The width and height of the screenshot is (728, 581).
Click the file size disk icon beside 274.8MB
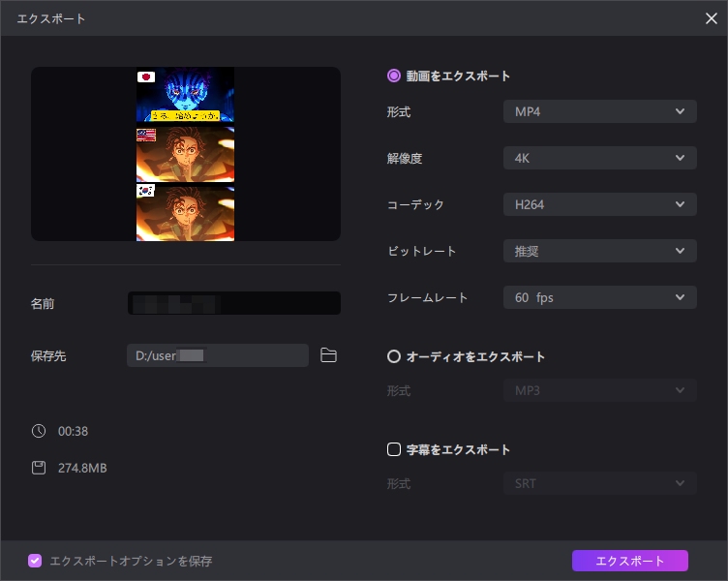[39, 468]
